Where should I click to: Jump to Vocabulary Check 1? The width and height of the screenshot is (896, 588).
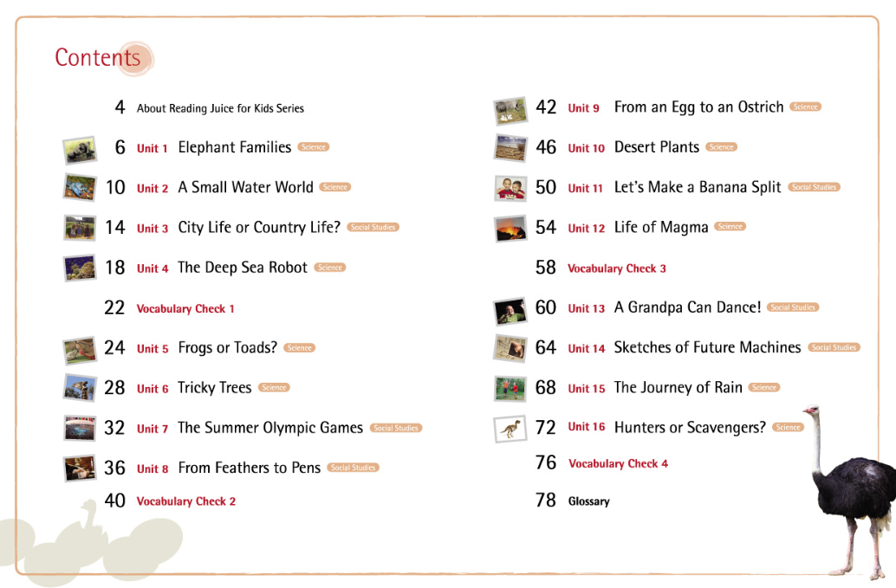[185, 308]
